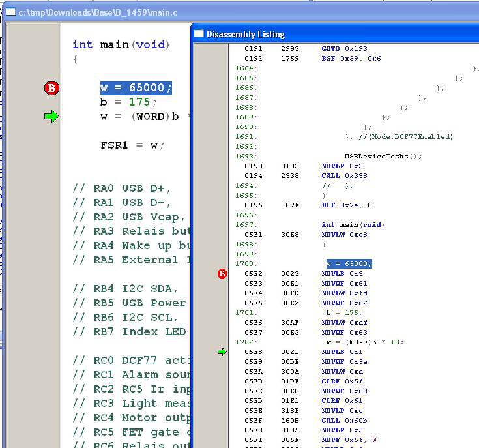Click the main.c window title bar
Viewport: 479px width, 448px height.
pyautogui.click(x=240, y=12)
